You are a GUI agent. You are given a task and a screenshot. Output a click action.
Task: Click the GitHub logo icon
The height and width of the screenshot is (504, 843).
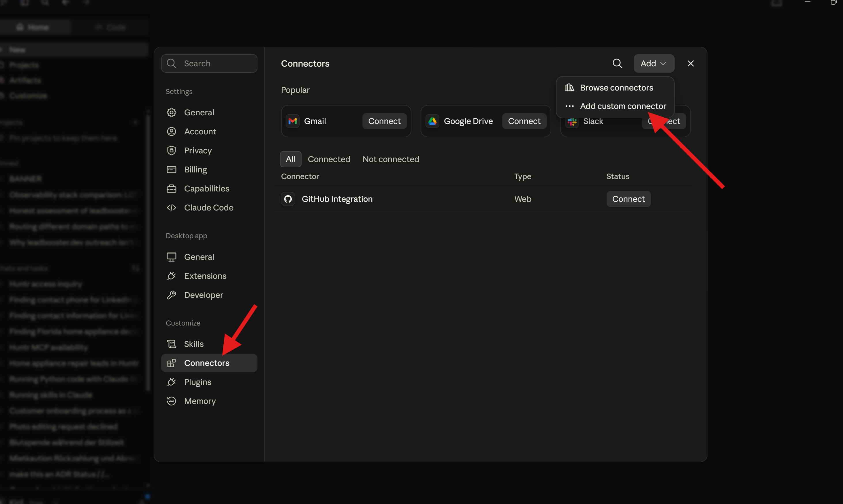(288, 199)
